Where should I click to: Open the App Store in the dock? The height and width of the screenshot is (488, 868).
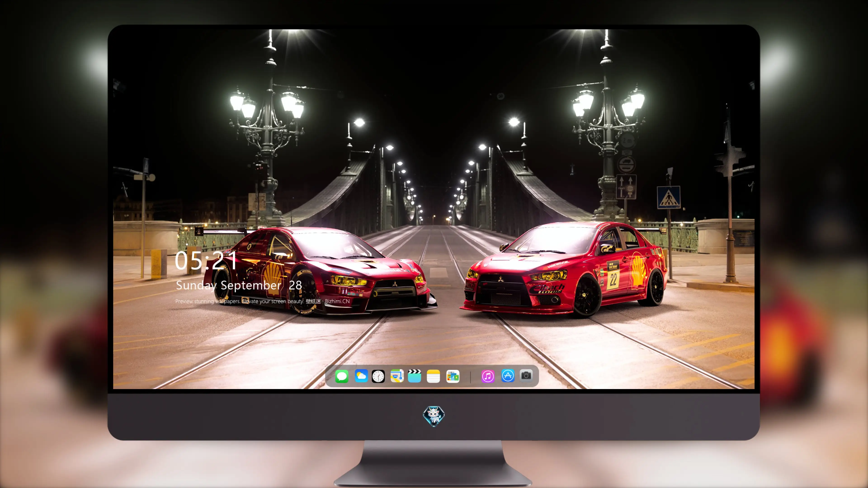coord(508,375)
